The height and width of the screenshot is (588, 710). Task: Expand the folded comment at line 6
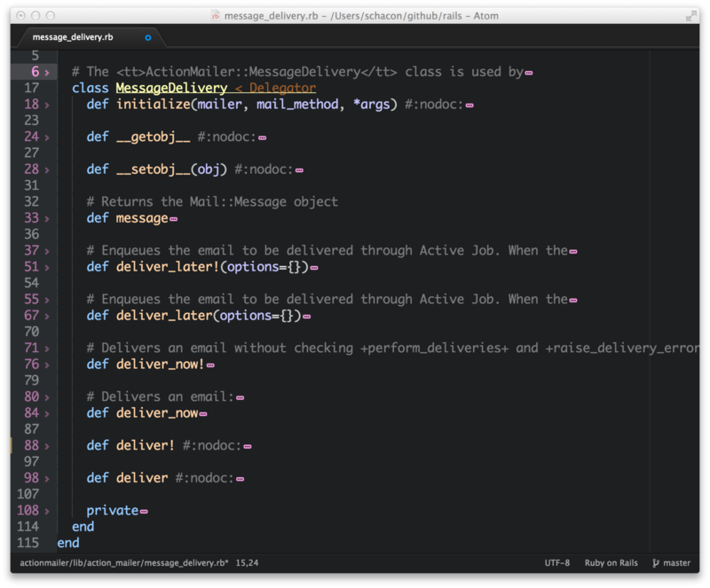(47, 72)
